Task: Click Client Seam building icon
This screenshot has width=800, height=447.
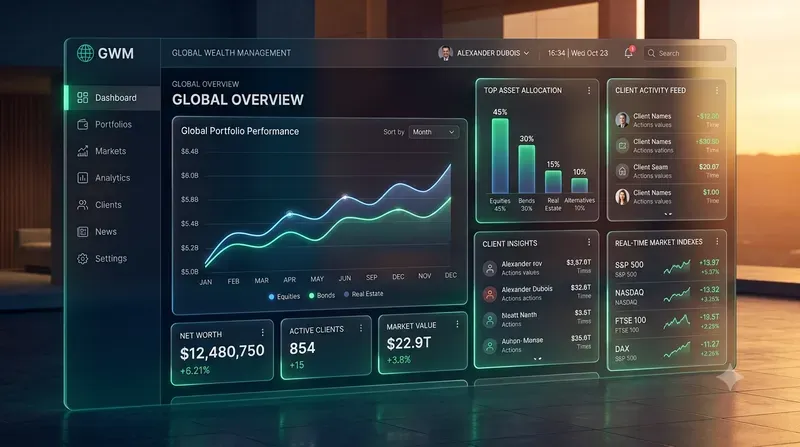Action: [622, 171]
